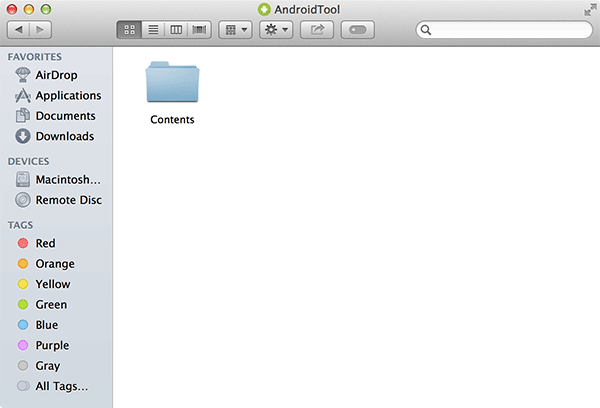The height and width of the screenshot is (408, 600).
Task: Filter by Orange tag label
Action: (x=55, y=264)
